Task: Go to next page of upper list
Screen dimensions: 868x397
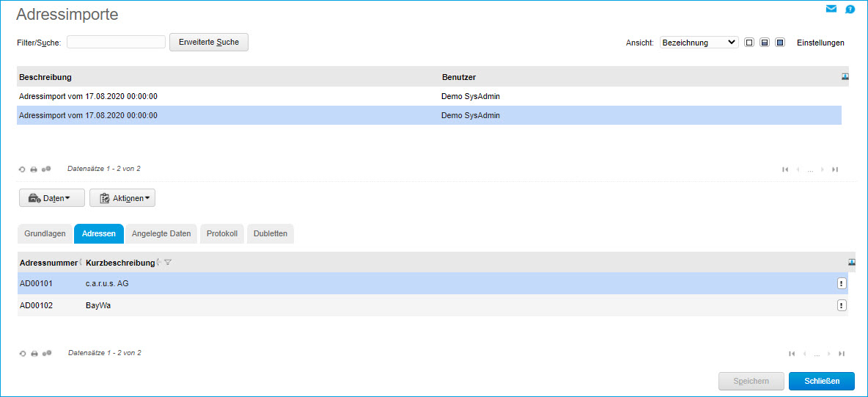Action: (x=823, y=170)
